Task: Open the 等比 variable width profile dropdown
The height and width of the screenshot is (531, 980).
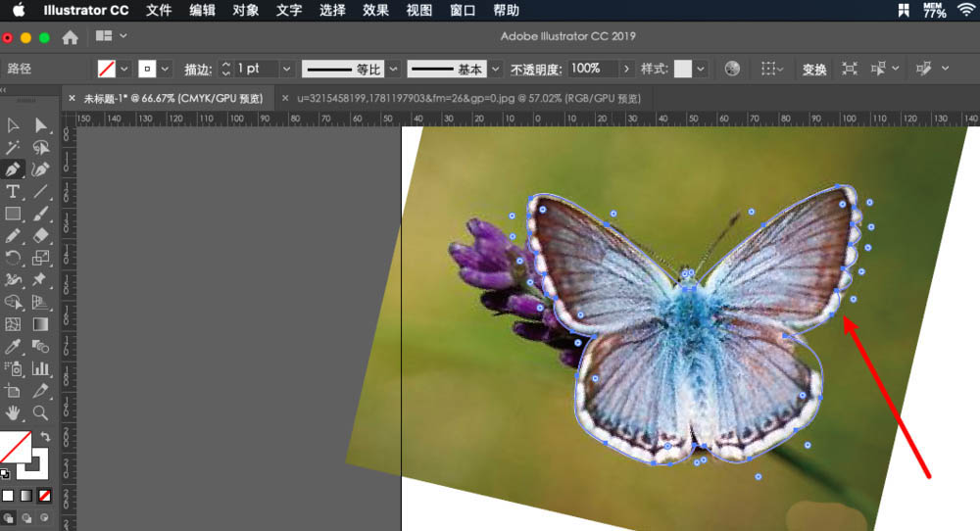Action: 393,69
